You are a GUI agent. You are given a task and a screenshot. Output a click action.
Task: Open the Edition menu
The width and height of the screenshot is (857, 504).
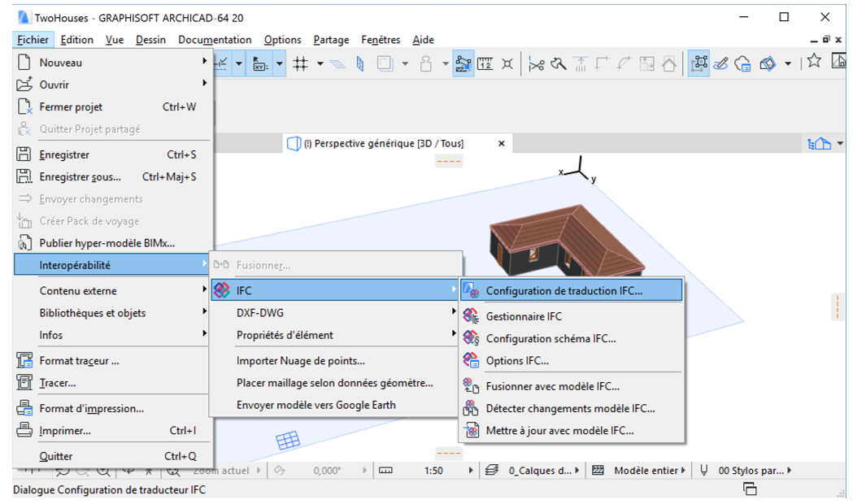click(x=76, y=40)
